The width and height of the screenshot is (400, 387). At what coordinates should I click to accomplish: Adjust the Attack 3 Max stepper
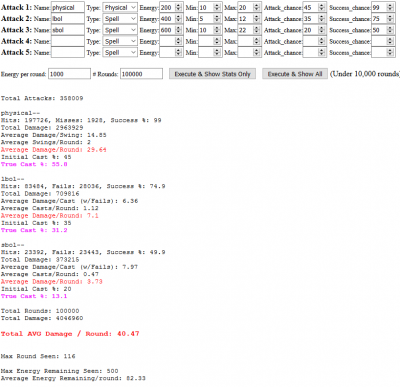(257, 30)
